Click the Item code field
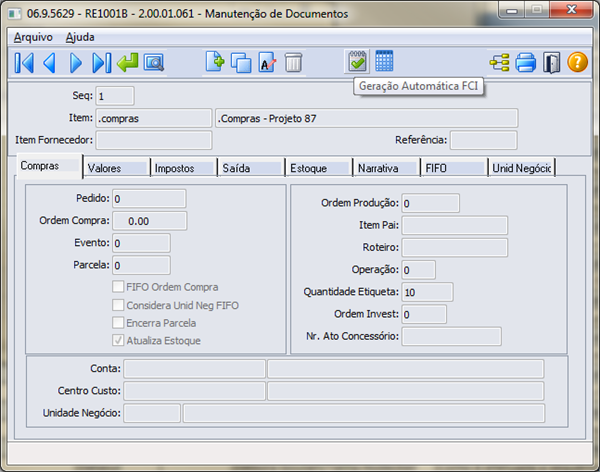The height and width of the screenshot is (472, 600). point(153,118)
